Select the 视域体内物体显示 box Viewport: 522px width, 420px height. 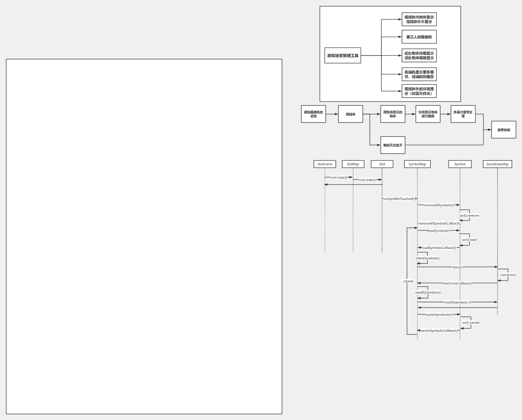click(x=419, y=19)
